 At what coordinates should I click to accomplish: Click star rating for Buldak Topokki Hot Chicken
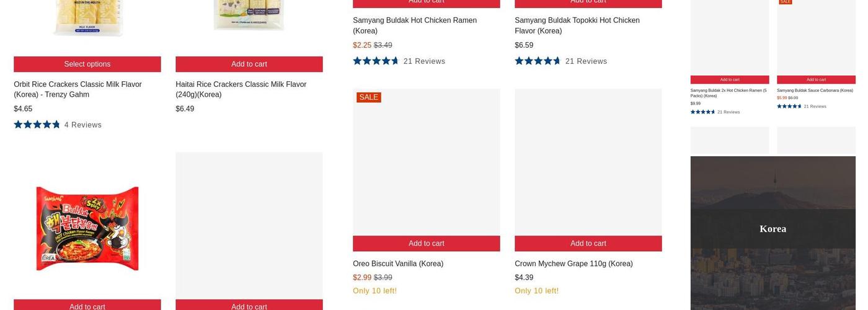click(538, 61)
